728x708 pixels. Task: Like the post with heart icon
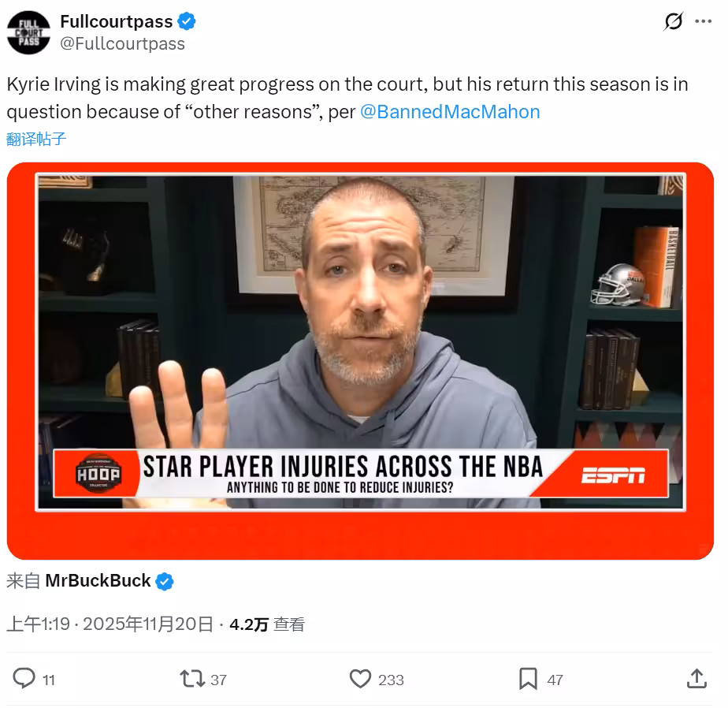coord(360,679)
